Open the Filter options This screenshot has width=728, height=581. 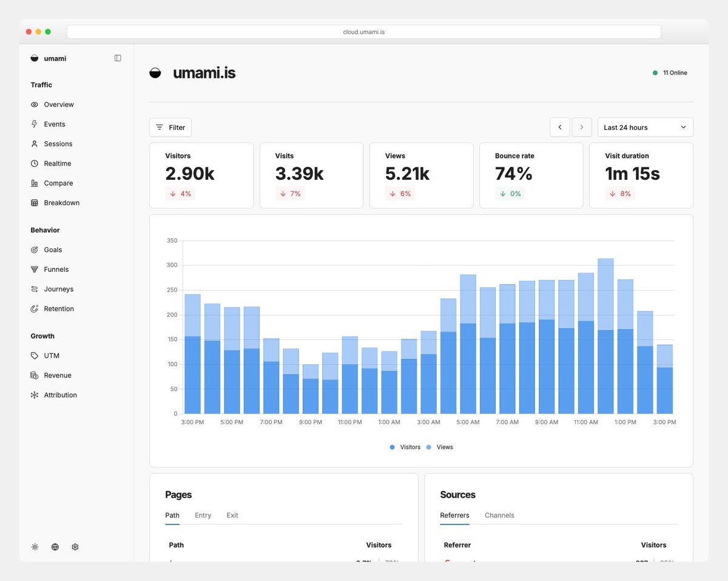[170, 127]
